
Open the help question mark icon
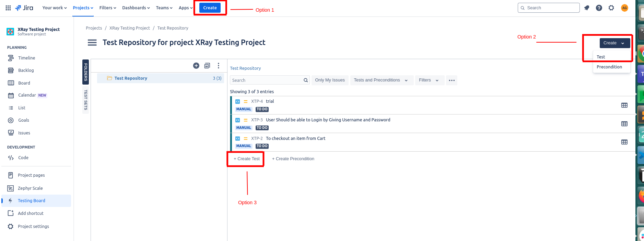[599, 8]
